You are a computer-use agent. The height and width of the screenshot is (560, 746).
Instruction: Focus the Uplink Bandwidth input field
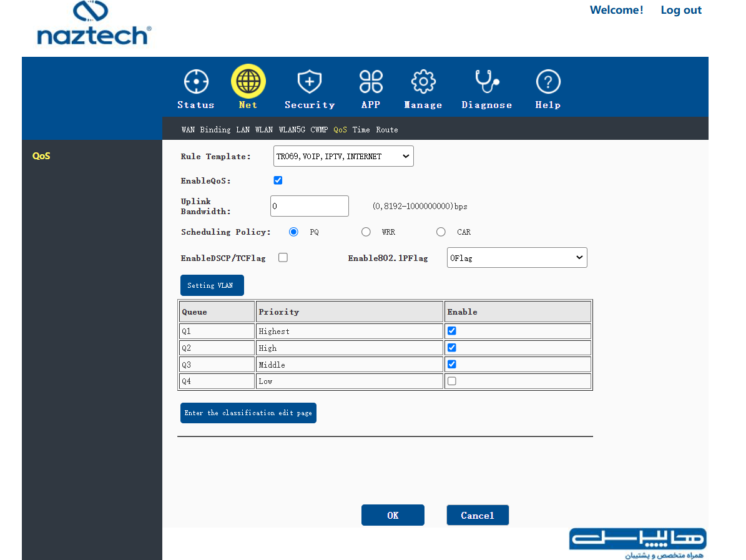[x=310, y=206]
